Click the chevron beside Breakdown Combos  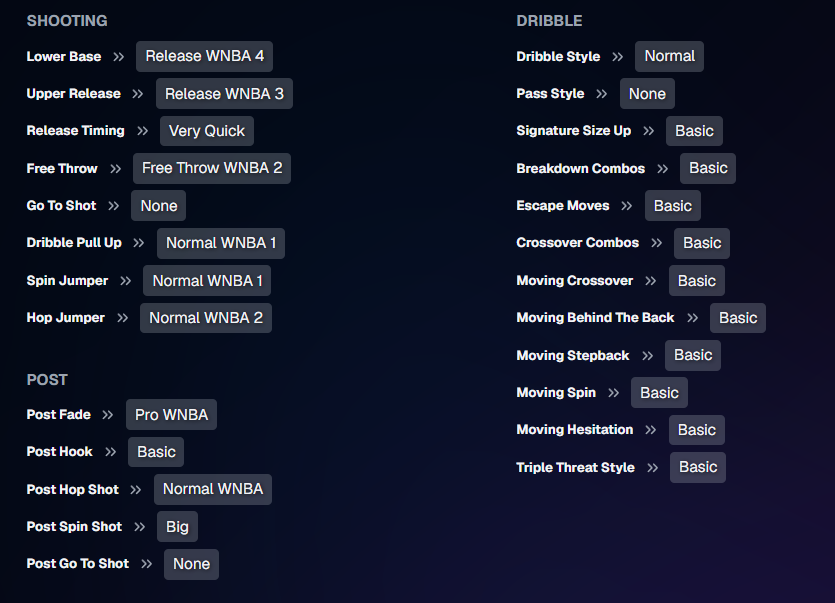coord(662,169)
